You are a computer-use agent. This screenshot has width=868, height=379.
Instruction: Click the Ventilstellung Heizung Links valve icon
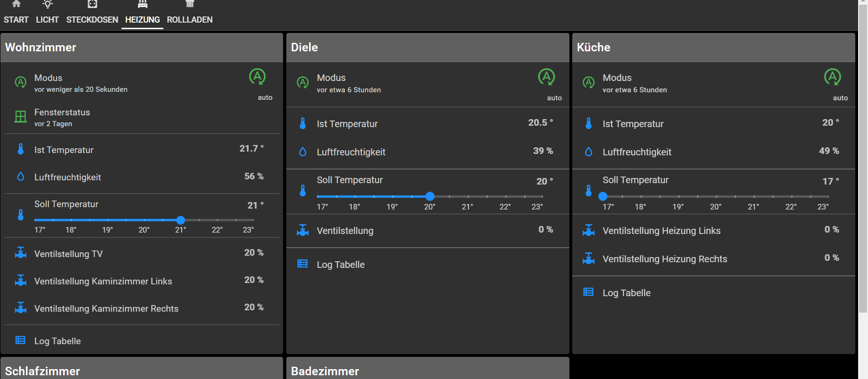coord(589,230)
